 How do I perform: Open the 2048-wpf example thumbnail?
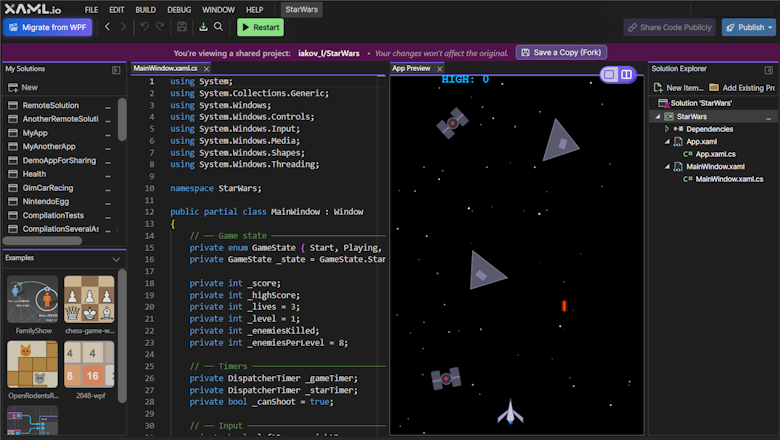(89, 364)
